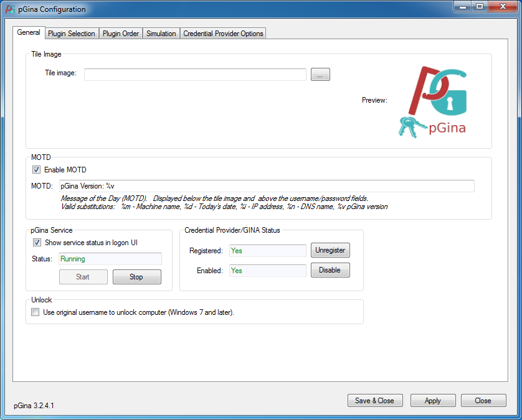The height and width of the screenshot is (420, 522).
Task: Toggle Show service status in logon UI
Action: point(37,243)
